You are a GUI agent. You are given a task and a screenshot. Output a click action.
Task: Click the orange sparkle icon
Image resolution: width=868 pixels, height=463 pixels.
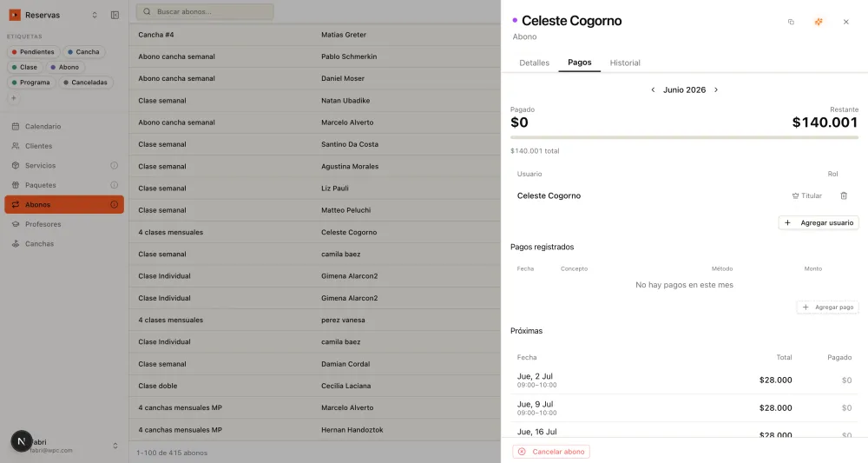pyautogui.click(x=819, y=22)
